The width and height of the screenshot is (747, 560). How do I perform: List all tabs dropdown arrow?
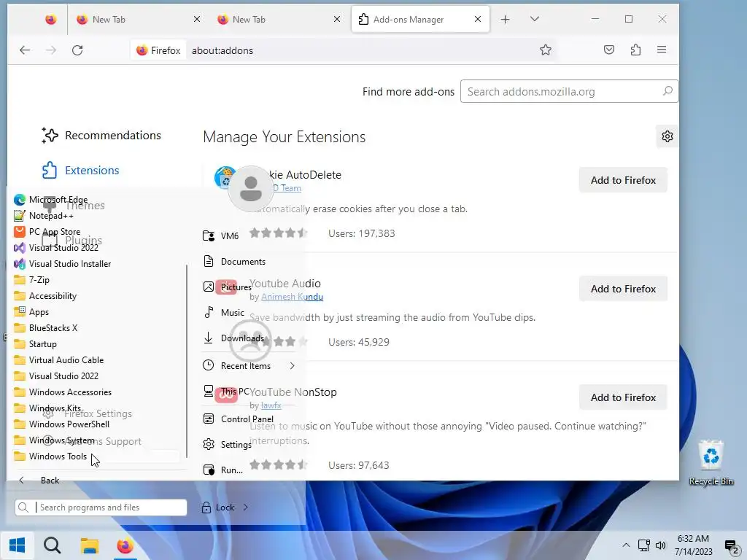coord(535,19)
